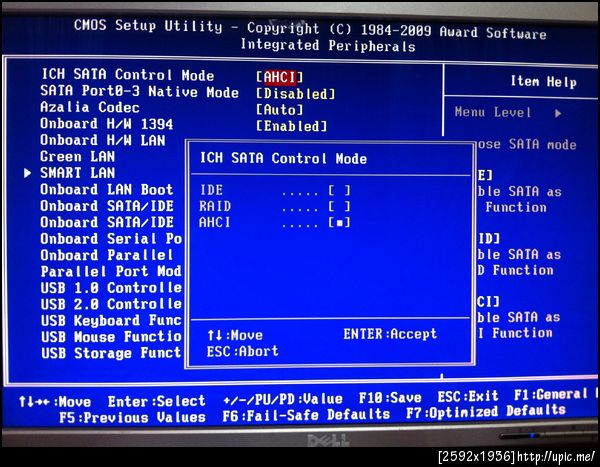This screenshot has height=467, width=600.
Task: Click the Move arrows hint in popup
Action: (x=235, y=336)
